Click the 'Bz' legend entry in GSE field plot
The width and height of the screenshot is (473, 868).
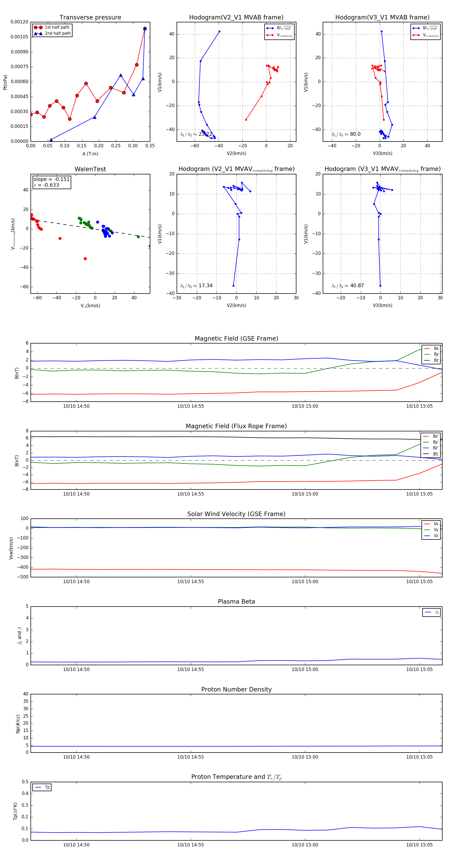[x=431, y=360]
